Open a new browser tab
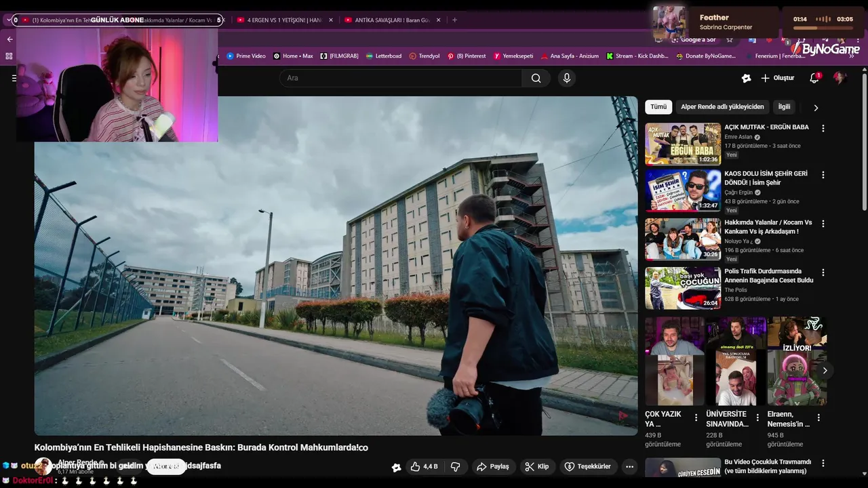The height and width of the screenshot is (488, 868). coord(454,20)
